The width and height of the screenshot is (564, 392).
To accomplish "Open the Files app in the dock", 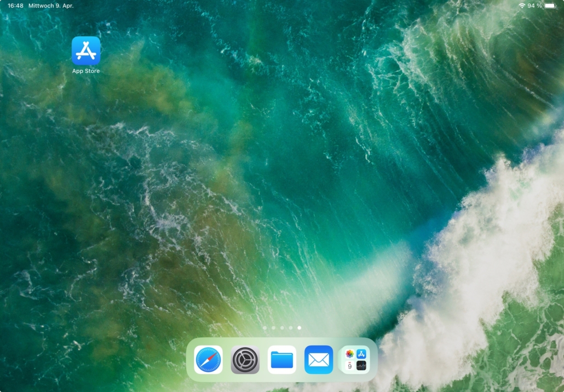I will pyautogui.click(x=282, y=360).
